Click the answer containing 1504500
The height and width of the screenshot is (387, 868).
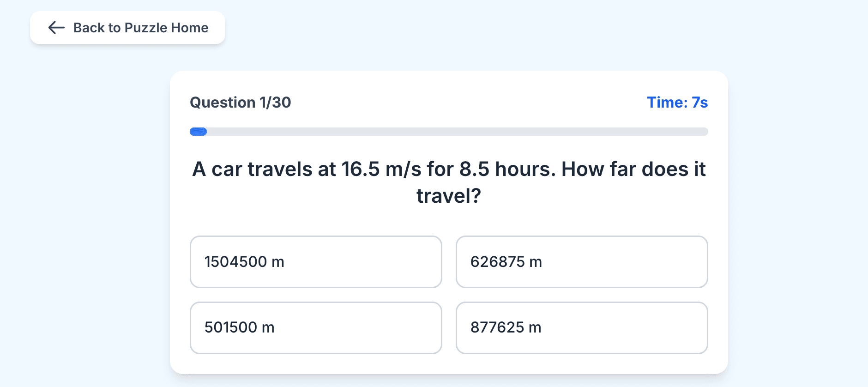(315, 262)
